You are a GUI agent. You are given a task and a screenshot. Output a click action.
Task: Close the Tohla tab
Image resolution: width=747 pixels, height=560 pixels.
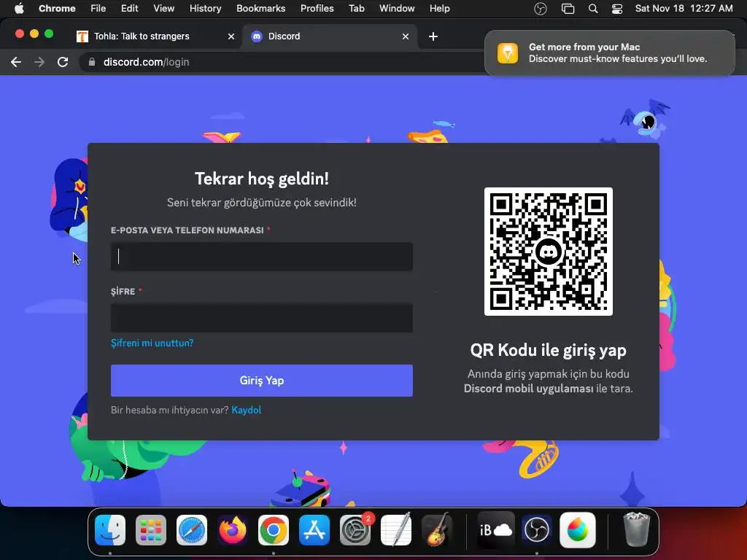pyautogui.click(x=231, y=36)
